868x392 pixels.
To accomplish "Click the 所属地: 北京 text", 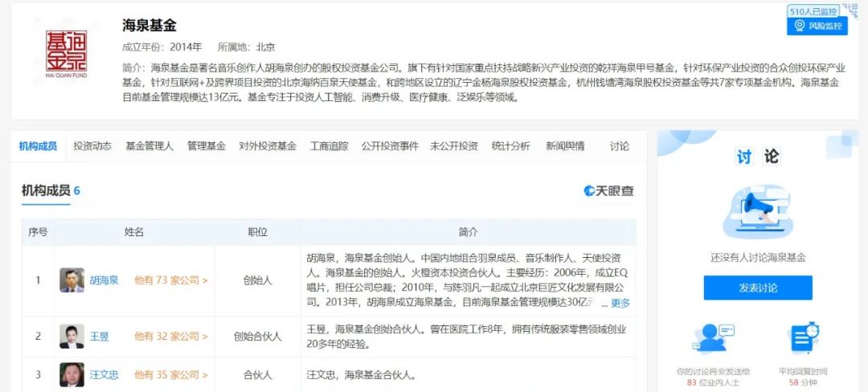I will (247, 47).
